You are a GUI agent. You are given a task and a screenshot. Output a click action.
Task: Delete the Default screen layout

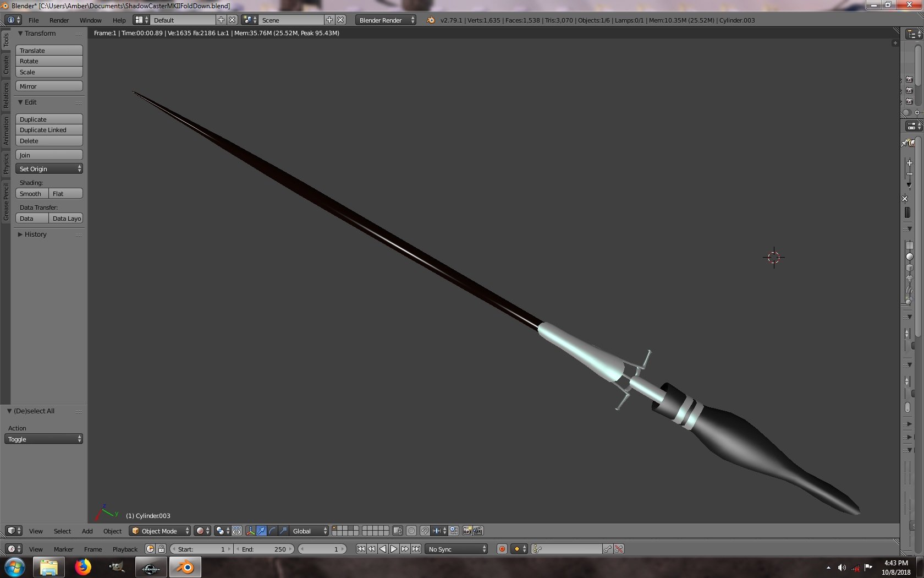[232, 20]
